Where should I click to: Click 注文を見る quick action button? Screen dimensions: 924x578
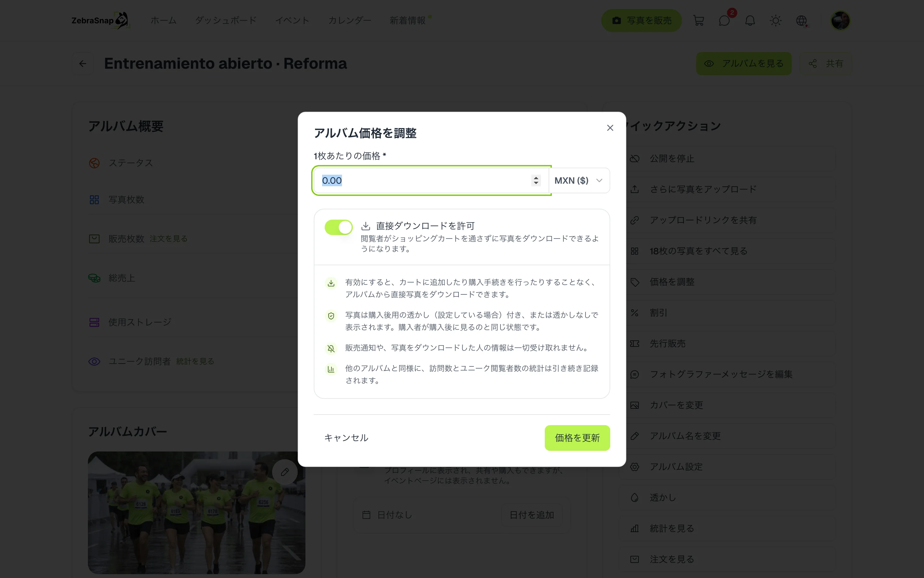point(727,559)
